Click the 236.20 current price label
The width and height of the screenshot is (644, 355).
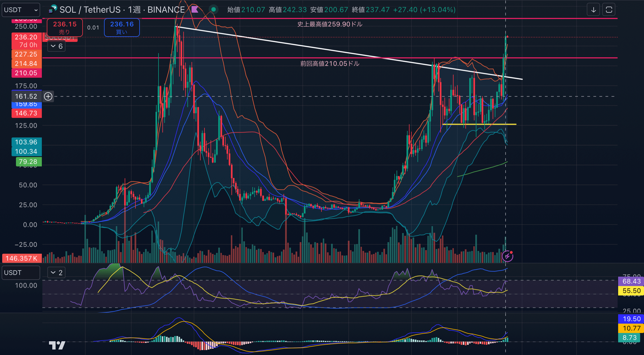tap(26, 37)
